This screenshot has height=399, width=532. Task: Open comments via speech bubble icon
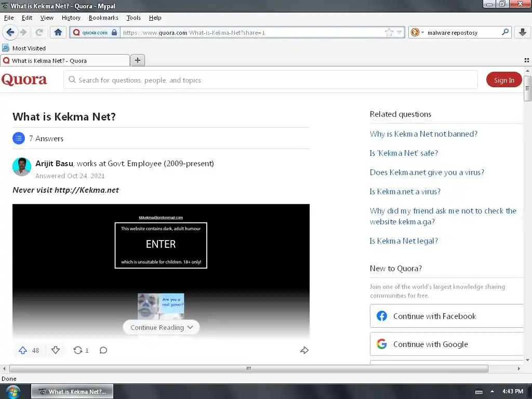point(103,350)
